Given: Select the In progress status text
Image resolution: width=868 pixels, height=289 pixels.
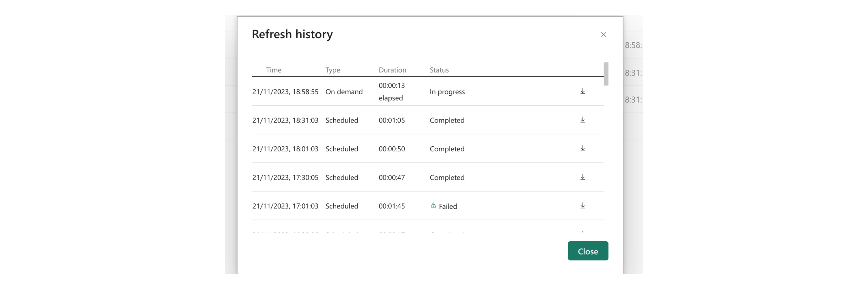Looking at the screenshot, I should tap(447, 91).
